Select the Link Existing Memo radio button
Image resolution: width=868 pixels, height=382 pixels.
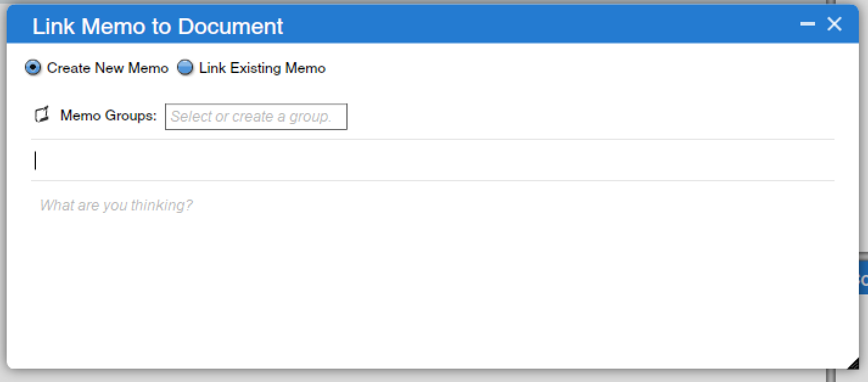click(x=185, y=68)
